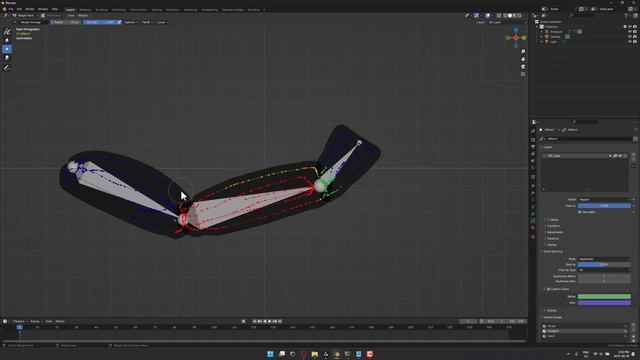The height and width of the screenshot is (360, 640).
Task: Open Blender from the Windows taskbar
Action: [x=337, y=354]
